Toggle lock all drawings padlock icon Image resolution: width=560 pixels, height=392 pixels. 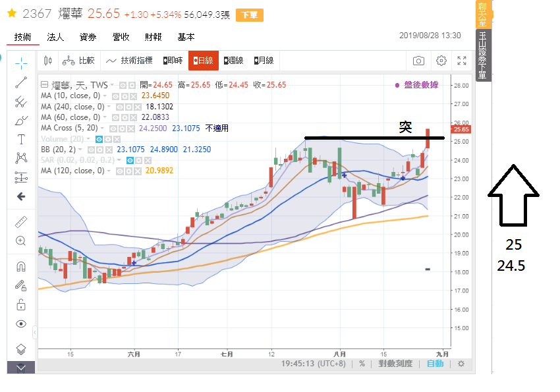21,304
